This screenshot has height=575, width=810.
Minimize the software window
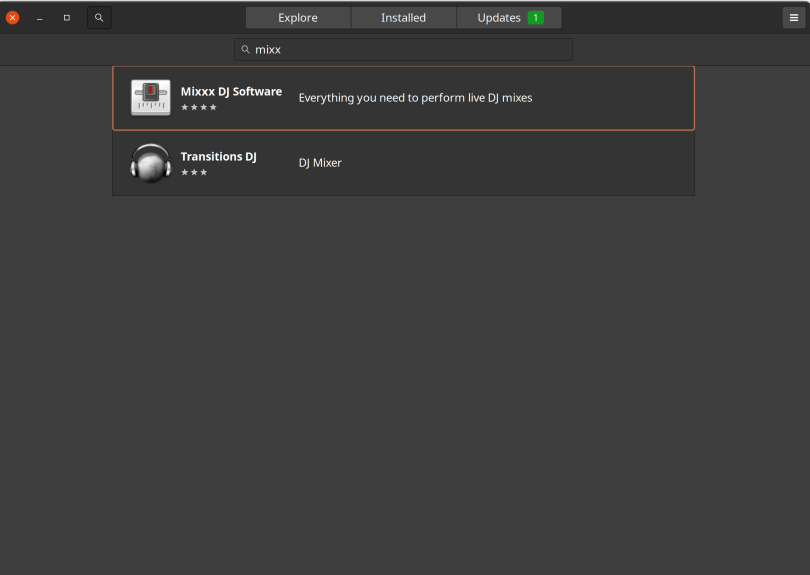[40, 18]
